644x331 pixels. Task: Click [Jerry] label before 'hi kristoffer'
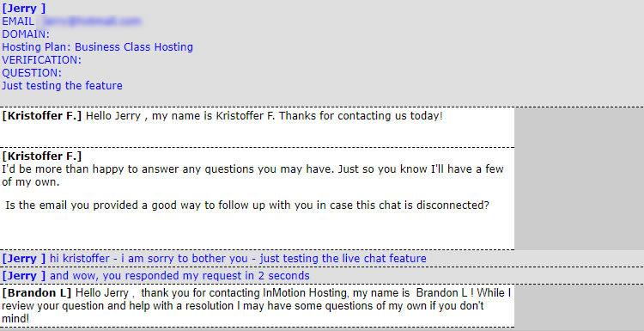point(24,259)
